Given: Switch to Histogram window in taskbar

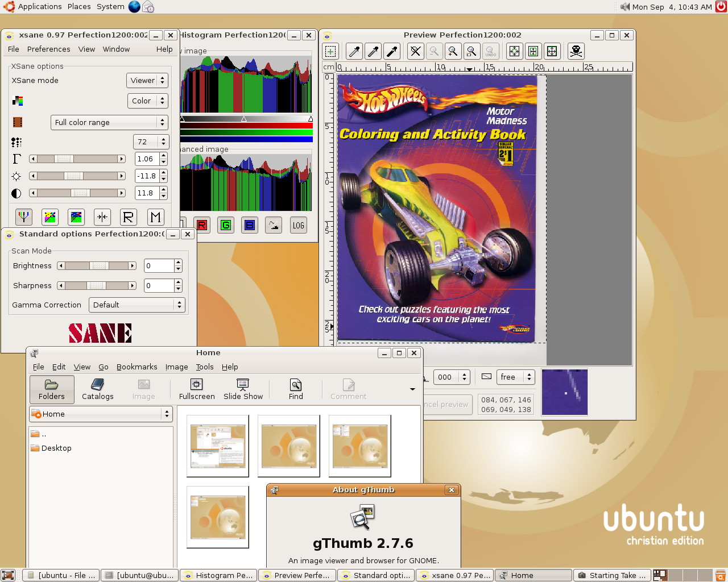Looking at the screenshot, I should pyautogui.click(x=218, y=575).
